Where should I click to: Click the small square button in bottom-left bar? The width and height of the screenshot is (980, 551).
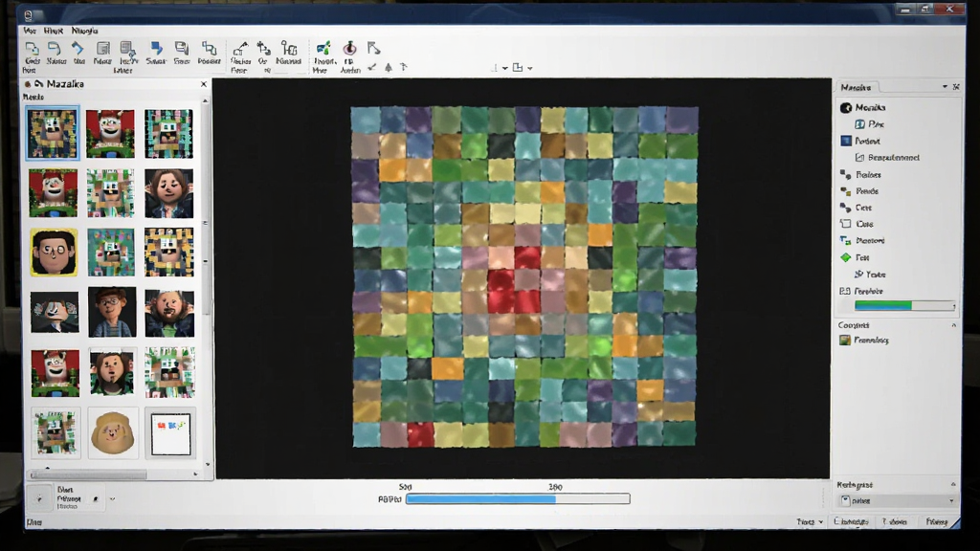(39, 498)
